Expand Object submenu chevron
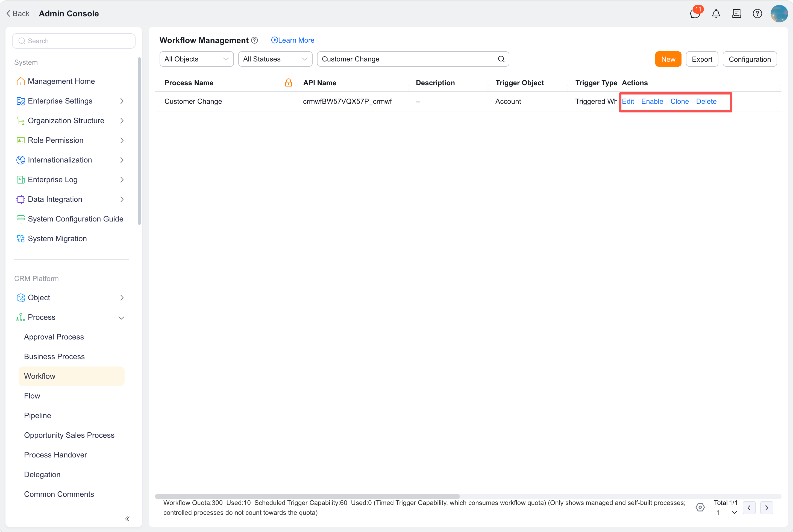The image size is (793, 532). [x=122, y=298]
